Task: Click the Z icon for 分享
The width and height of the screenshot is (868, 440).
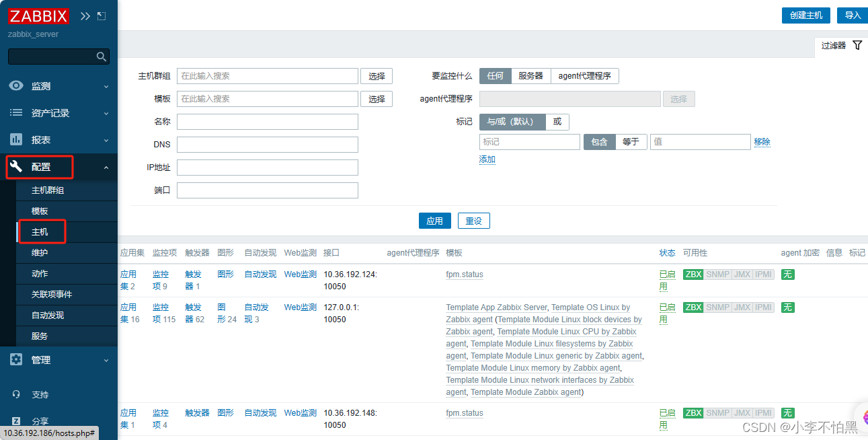Action: pos(16,421)
